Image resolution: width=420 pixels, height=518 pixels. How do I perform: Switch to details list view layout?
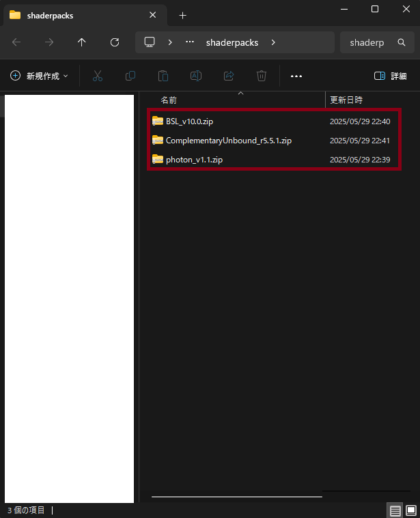click(395, 510)
